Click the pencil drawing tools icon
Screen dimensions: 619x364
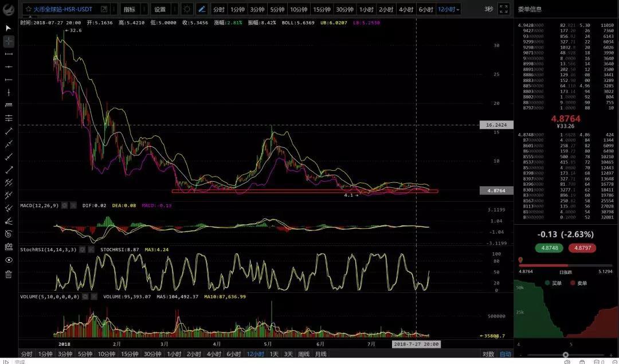click(x=202, y=9)
